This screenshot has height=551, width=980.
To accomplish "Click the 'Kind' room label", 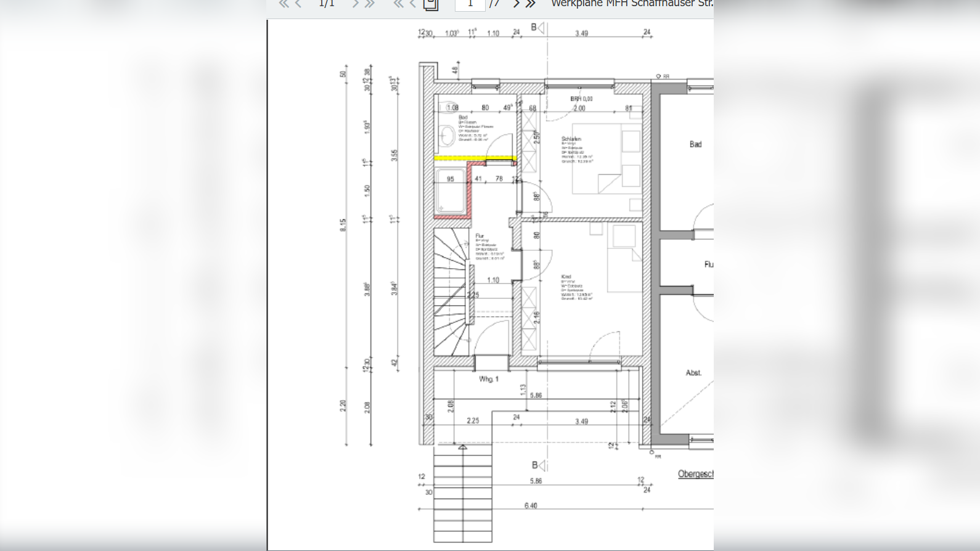I will click(566, 277).
